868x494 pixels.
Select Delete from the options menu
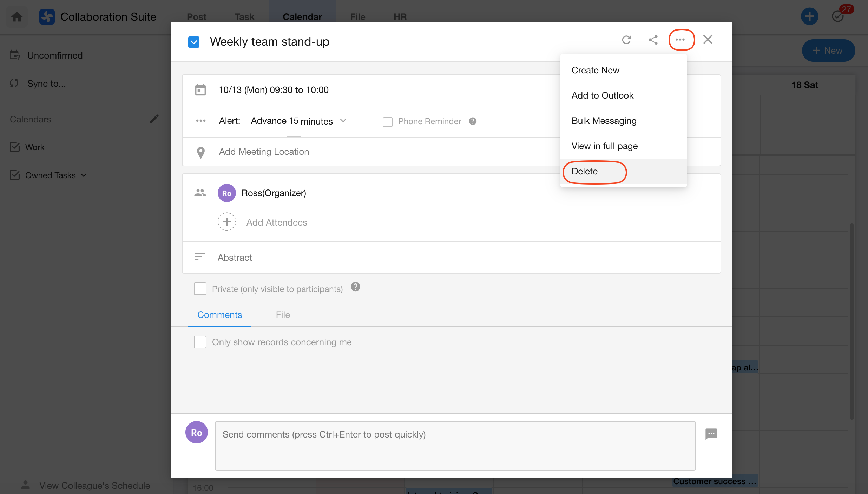click(585, 171)
